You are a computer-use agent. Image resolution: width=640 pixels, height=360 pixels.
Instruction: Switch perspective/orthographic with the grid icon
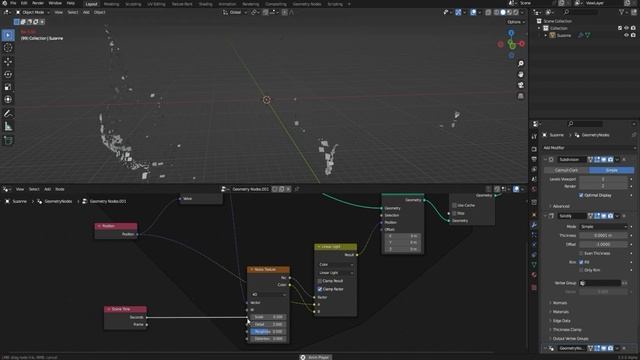pos(520,96)
